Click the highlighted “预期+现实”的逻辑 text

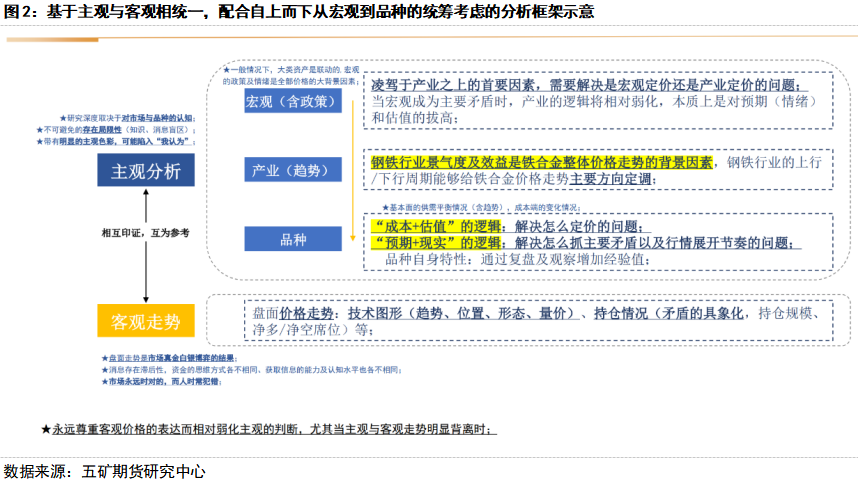(x=439, y=243)
